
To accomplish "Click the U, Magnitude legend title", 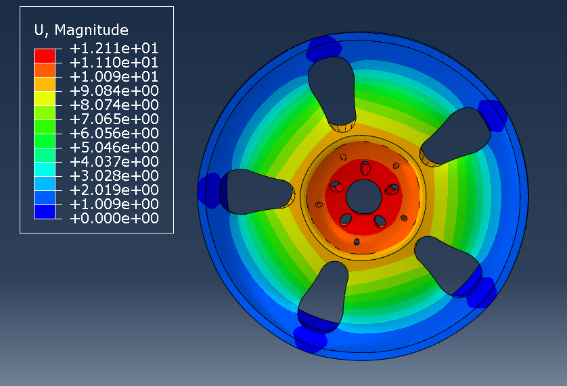I will click(81, 30).
